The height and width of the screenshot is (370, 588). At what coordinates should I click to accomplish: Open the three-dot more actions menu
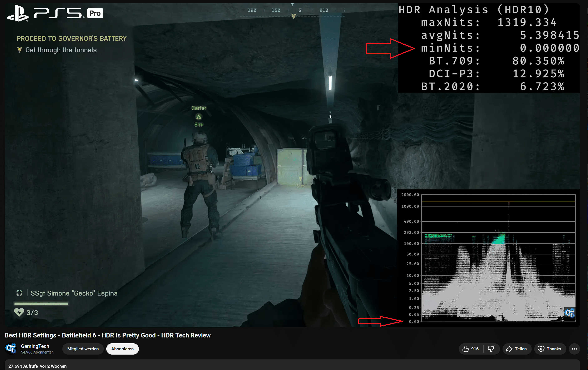click(574, 349)
